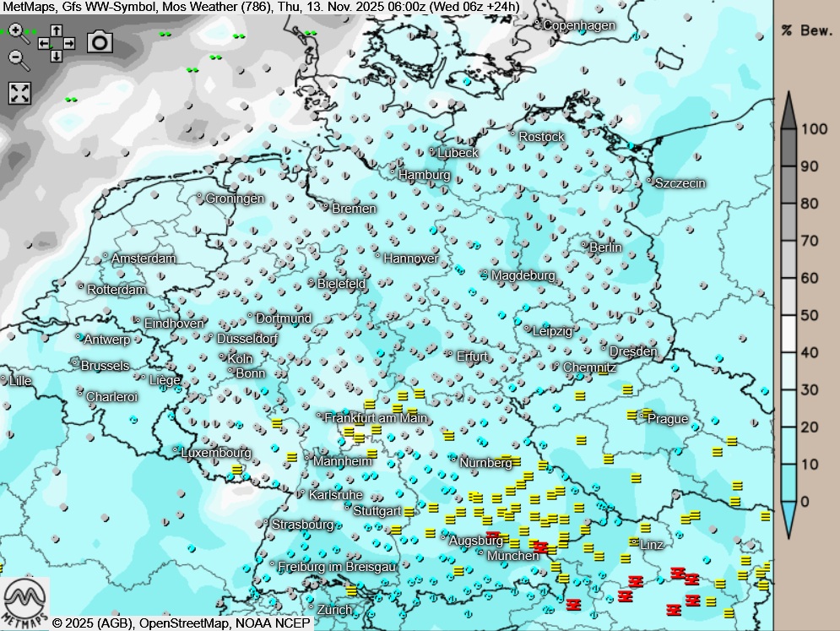The image size is (840, 631).
Task: Click the Amsterdam city label
Action: click(144, 258)
